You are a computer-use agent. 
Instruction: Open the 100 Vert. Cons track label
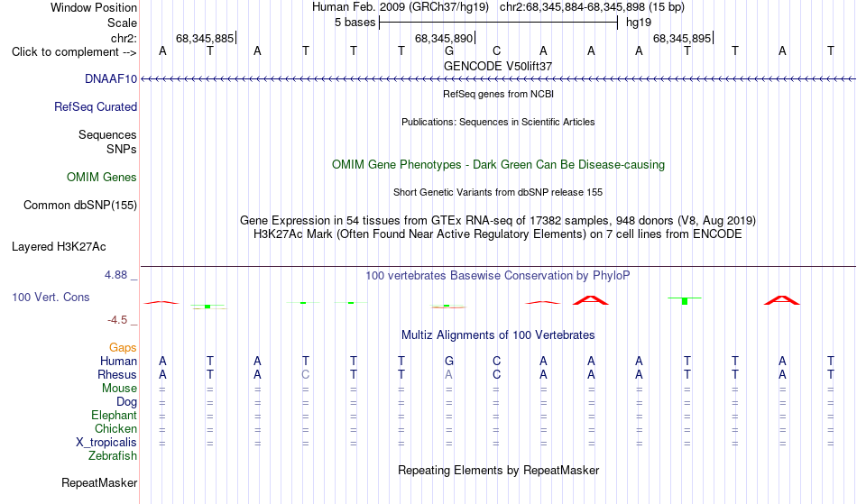click(51, 298)
